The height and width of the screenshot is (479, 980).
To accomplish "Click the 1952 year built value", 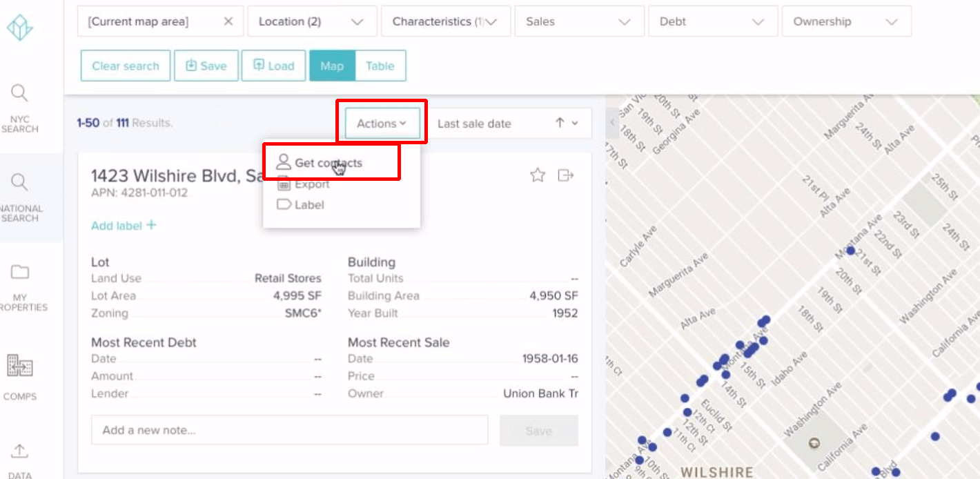I will pyautogui.click(x=565, y=313).
